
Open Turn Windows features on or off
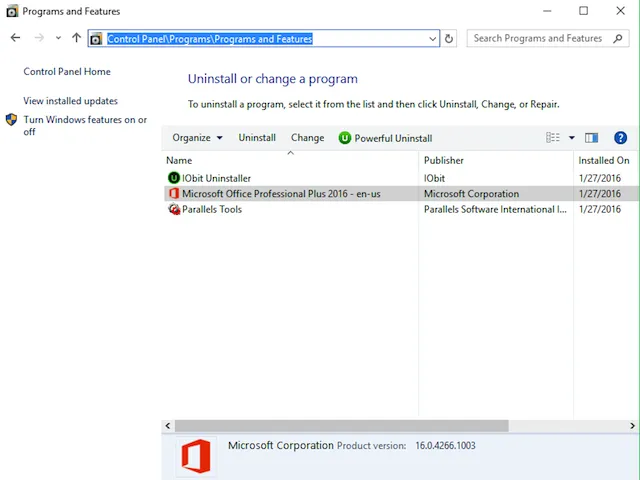pyautogui.click(x=84, y=125)
